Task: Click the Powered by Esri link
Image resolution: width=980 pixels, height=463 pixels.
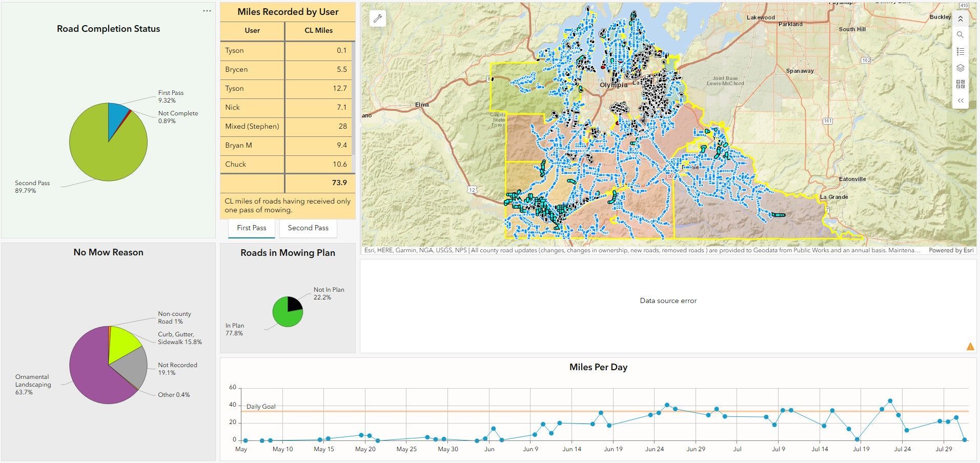Action: pos(951,251)
